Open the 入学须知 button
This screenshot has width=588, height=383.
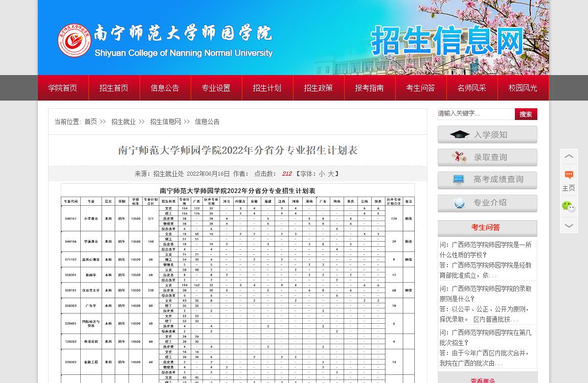(487, 135)
